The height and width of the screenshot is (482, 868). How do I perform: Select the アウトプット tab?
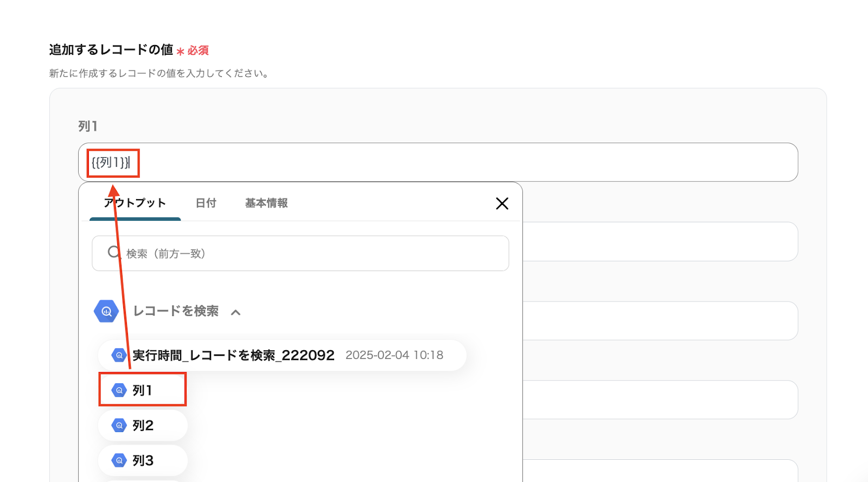pos(135,203)
